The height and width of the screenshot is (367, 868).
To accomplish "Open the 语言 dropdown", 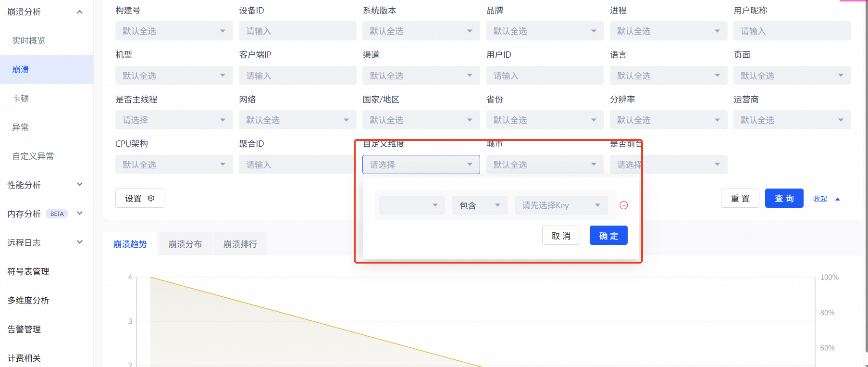I will [669, 76].
